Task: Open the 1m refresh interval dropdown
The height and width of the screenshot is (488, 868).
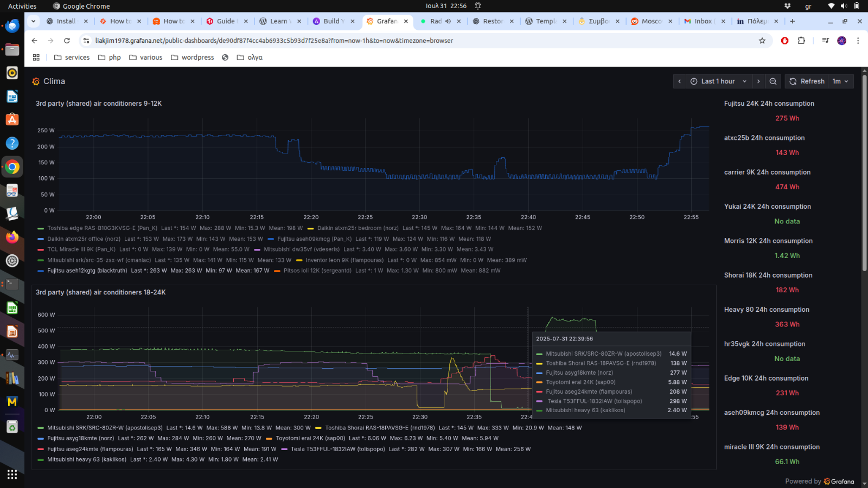Action: (841, 81)
